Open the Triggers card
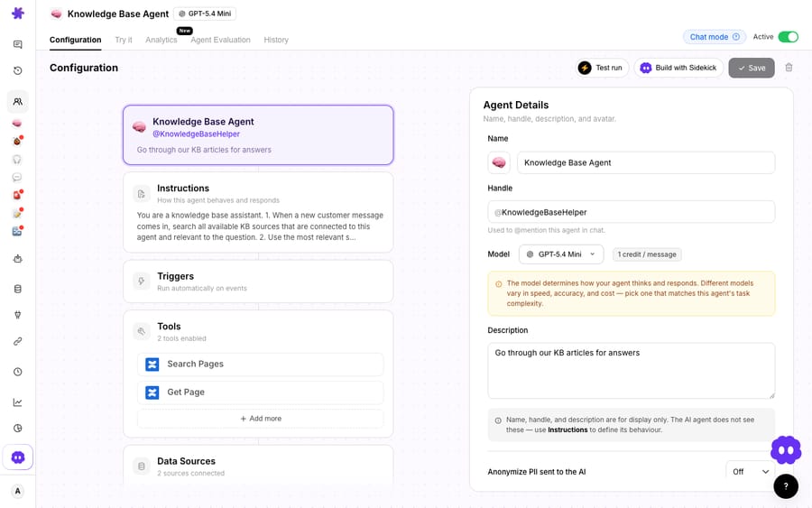The image size is (812, 508). [258, 282]
